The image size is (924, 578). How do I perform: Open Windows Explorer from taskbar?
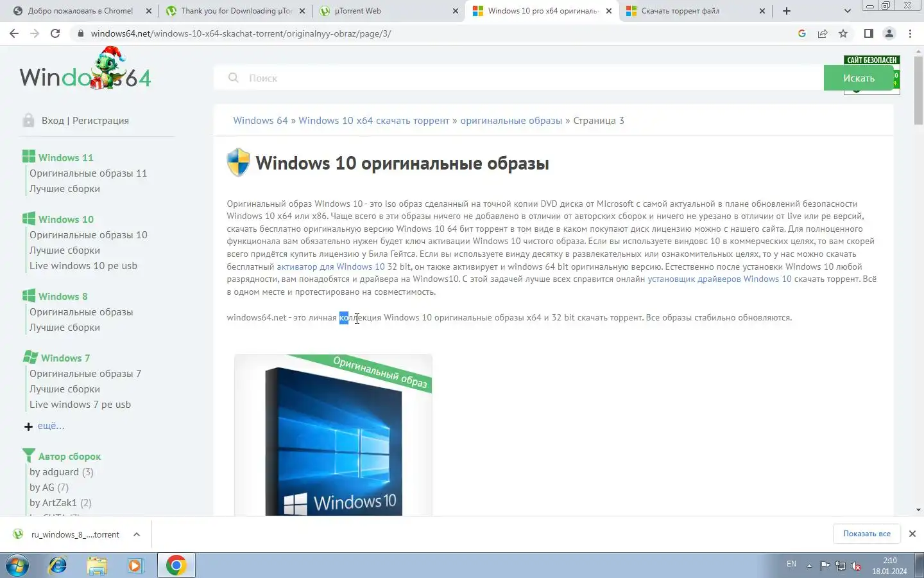click(x=97, y=565)
